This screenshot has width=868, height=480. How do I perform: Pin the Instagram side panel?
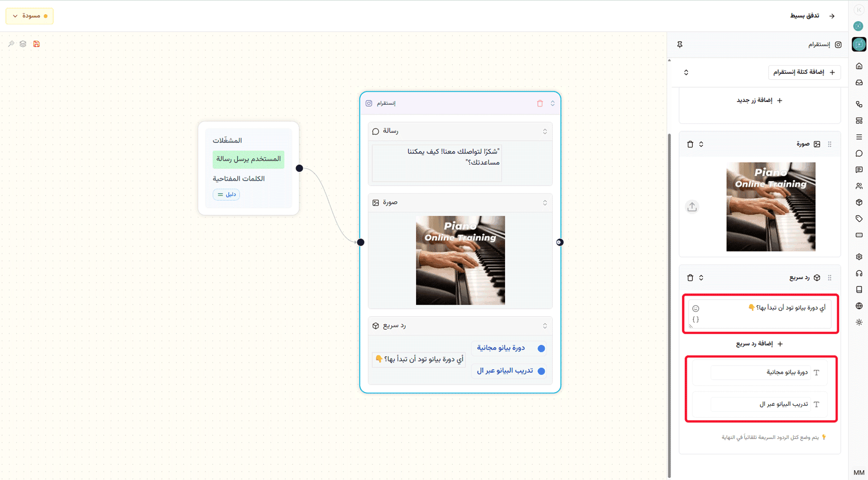680,44
